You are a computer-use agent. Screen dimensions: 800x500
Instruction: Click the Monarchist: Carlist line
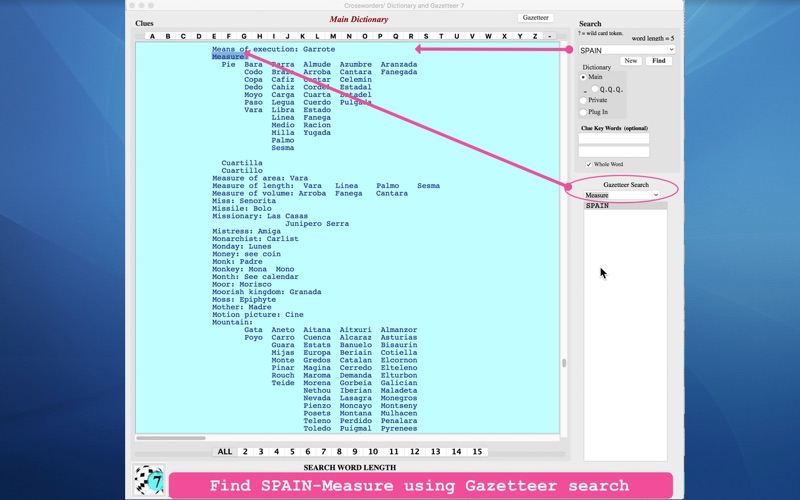coord(255,239)
